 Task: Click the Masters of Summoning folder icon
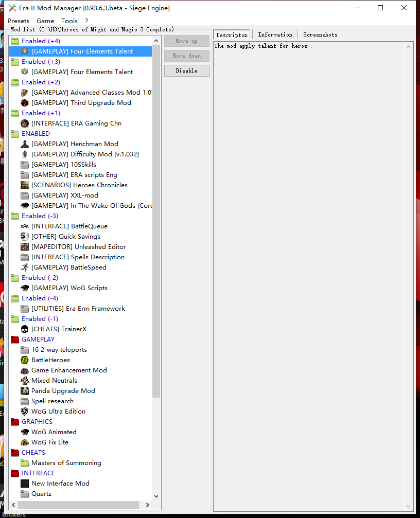coord(25,463)
